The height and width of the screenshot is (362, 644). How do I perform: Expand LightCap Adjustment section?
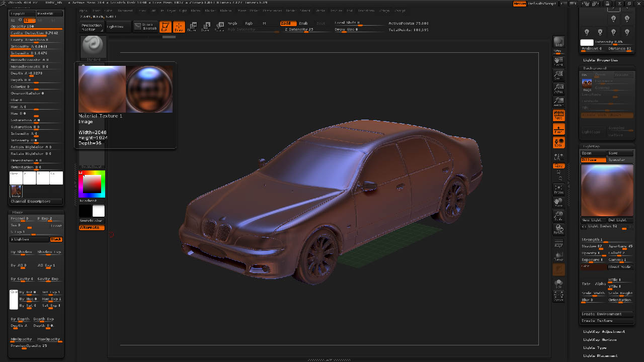click(604, 331)
